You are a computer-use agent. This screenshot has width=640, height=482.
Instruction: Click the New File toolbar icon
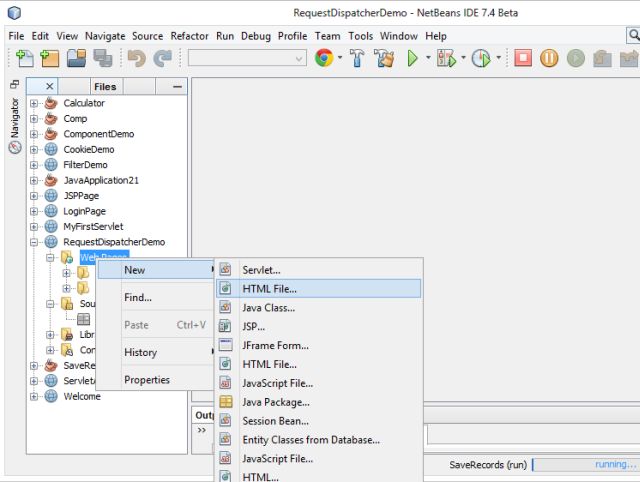[x=25, y=58]
